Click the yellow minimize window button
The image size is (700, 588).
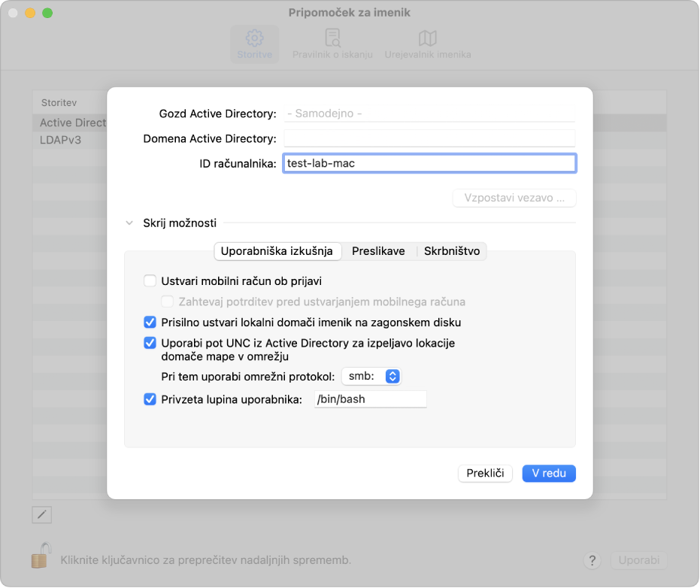tap(30, 13)
